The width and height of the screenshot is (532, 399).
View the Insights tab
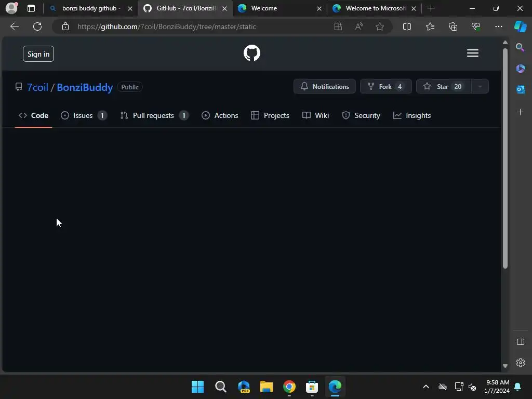tap(412, 116)
